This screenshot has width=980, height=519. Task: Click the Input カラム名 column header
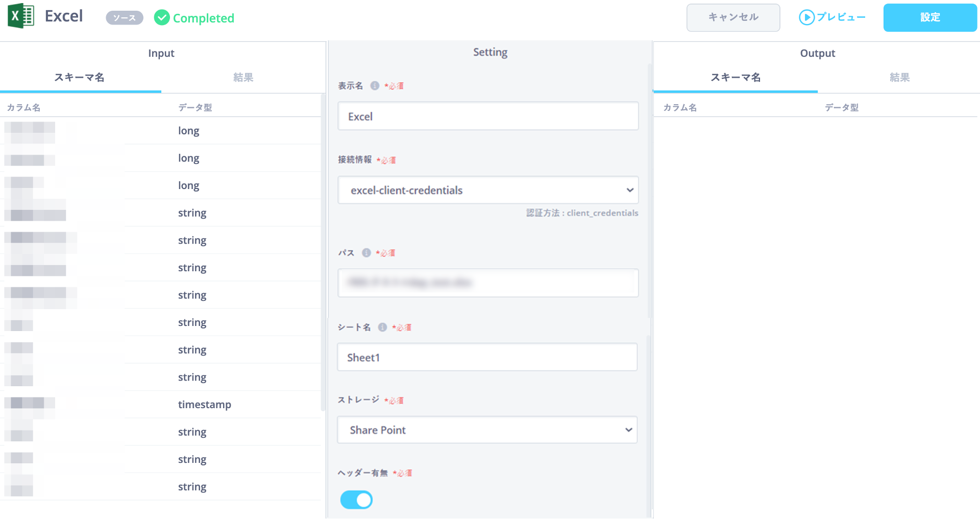tap(23, 107)
